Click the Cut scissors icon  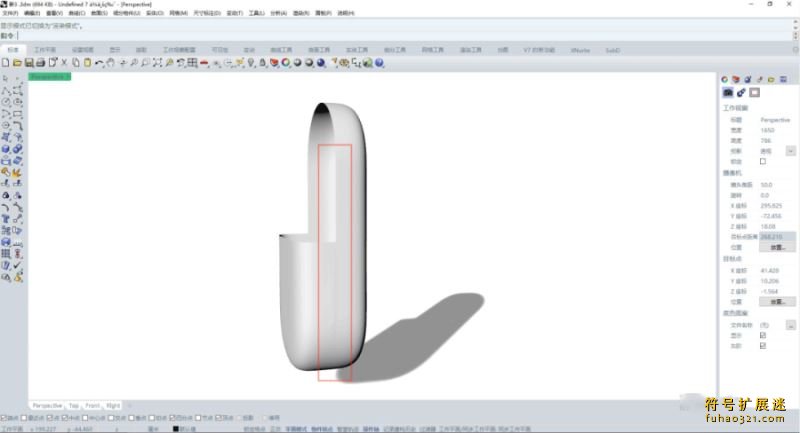click(64, 63)
